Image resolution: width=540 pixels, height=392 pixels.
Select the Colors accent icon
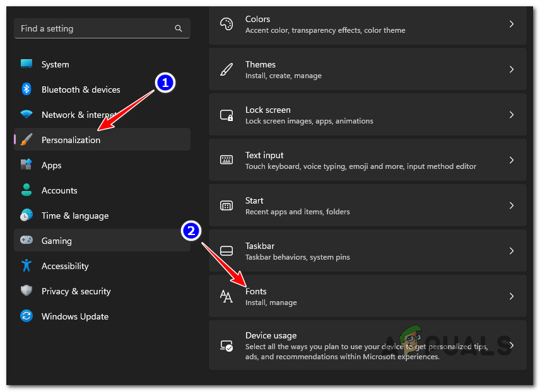[x=226, y=23]
